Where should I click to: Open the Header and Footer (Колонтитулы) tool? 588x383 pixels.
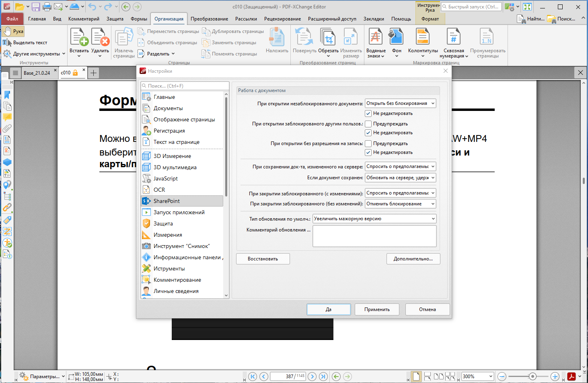pyautogui.click(x=423, y=43)
